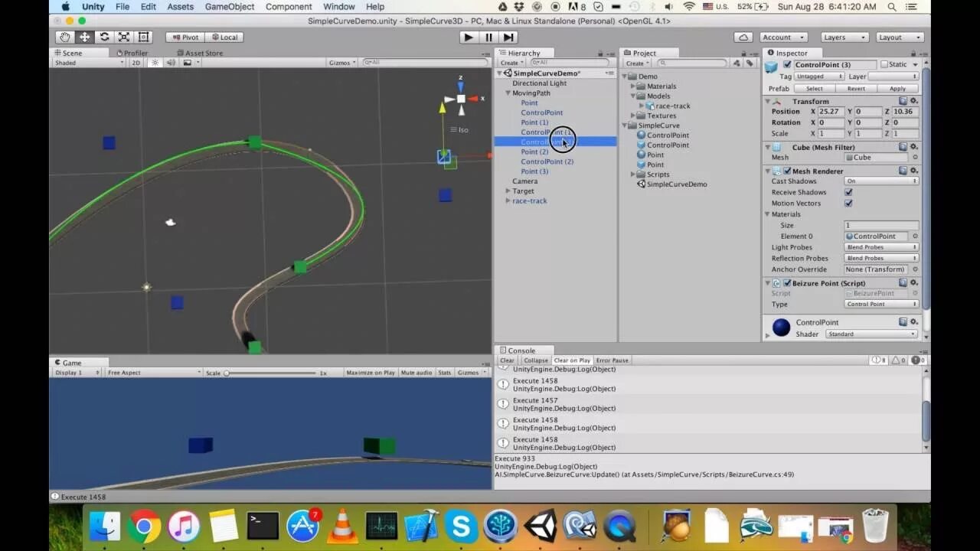
Task: Select the Rect transform tool
Action: (x=144, y=37)
